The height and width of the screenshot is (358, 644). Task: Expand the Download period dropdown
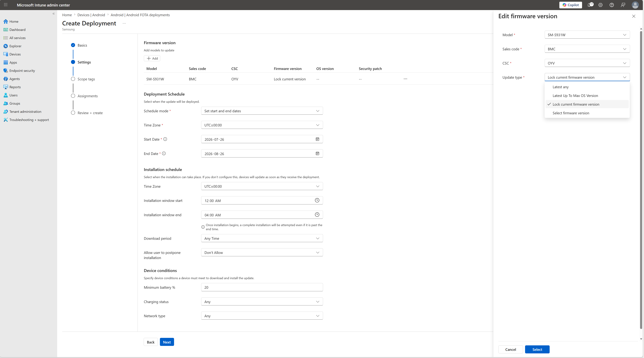pos(262,238)
